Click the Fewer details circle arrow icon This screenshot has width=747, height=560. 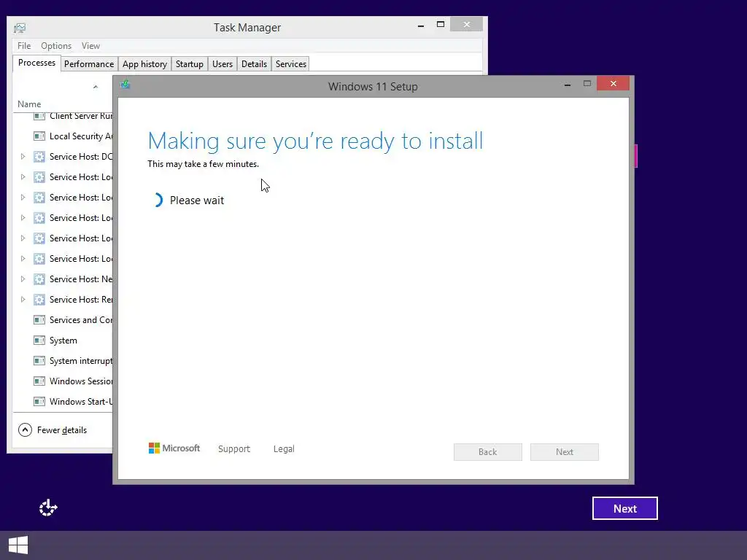tap(25, 430)
